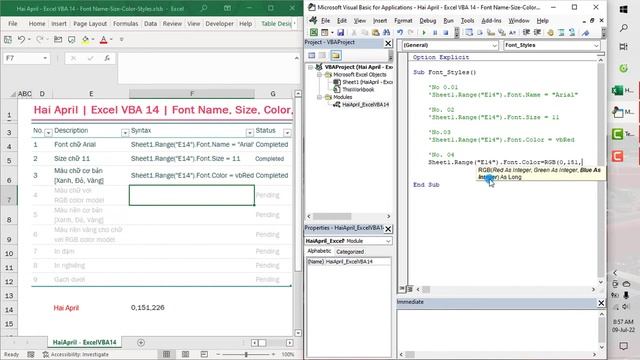
Task: Open the Run menu in VBA editor
Action: (x=448, y=20)
